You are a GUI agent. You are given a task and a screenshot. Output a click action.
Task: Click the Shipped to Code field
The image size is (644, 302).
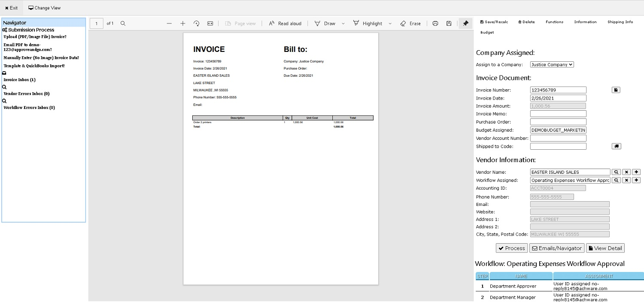click(x=558, y=146)
